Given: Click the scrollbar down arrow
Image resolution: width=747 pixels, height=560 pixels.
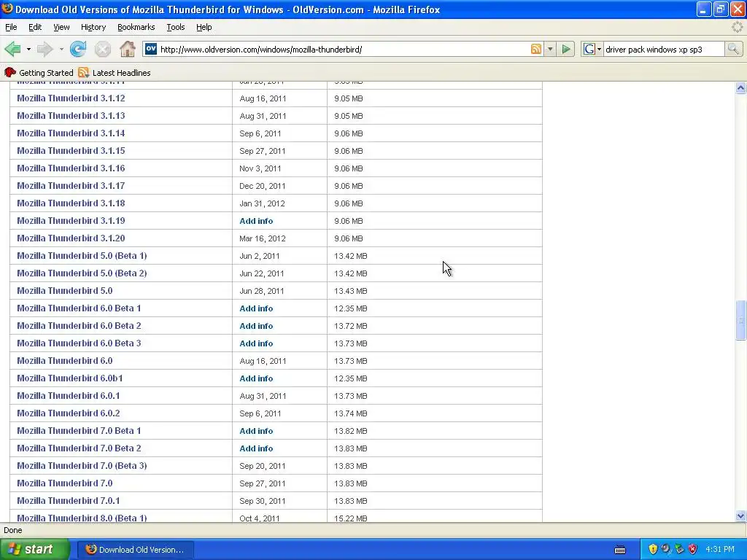Looking at the screenshot, I should [740, 516].
